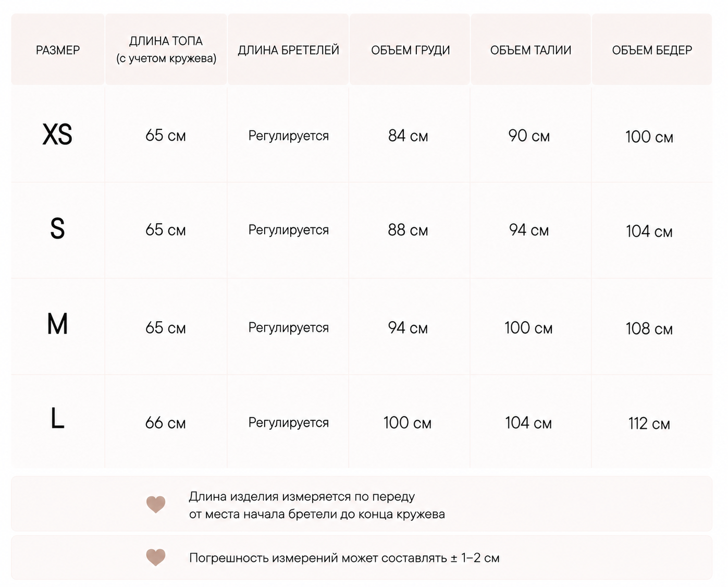Select the L size label
Image resolution: width=728 pixels, height=587 pixels.
click(57, 419)
